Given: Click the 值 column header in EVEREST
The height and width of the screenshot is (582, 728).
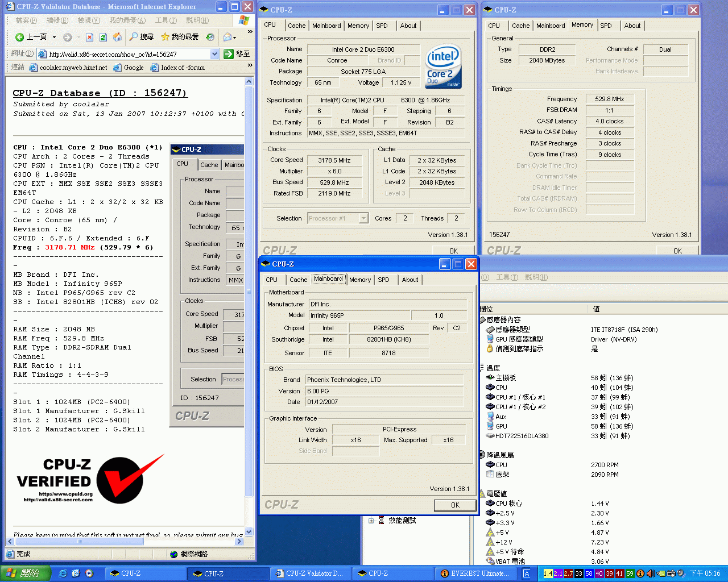Looking at the screenshot, I should coord(657,309).
